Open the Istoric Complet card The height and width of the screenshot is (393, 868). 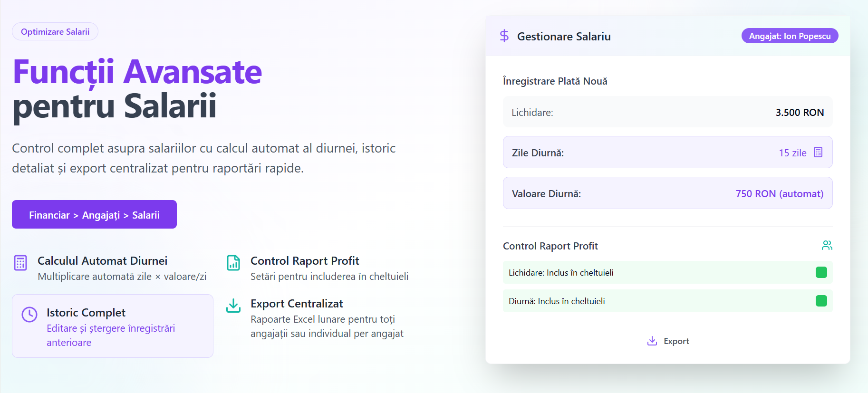coord(113,326)
